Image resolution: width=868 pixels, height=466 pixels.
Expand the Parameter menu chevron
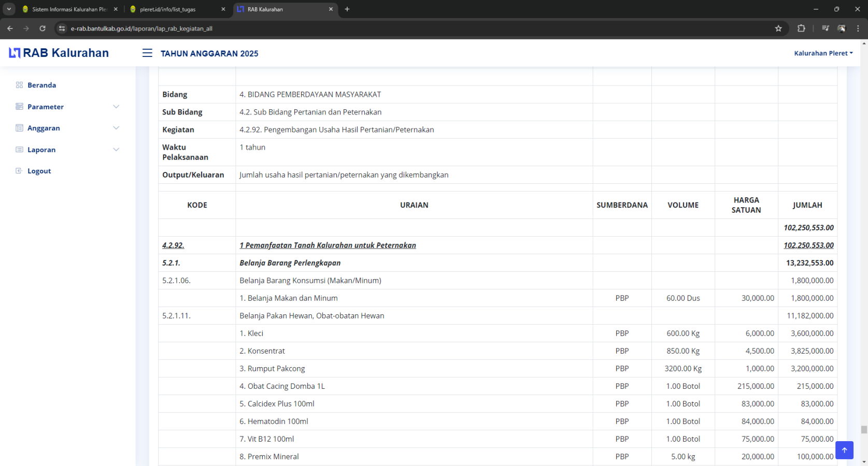pyautogui.click(x=116, y=107)
